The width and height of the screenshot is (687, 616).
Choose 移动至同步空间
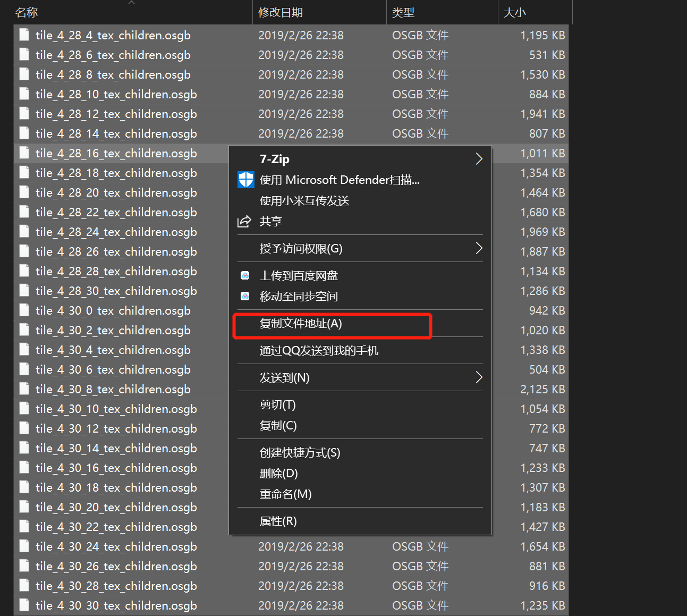tap(360, 296)
